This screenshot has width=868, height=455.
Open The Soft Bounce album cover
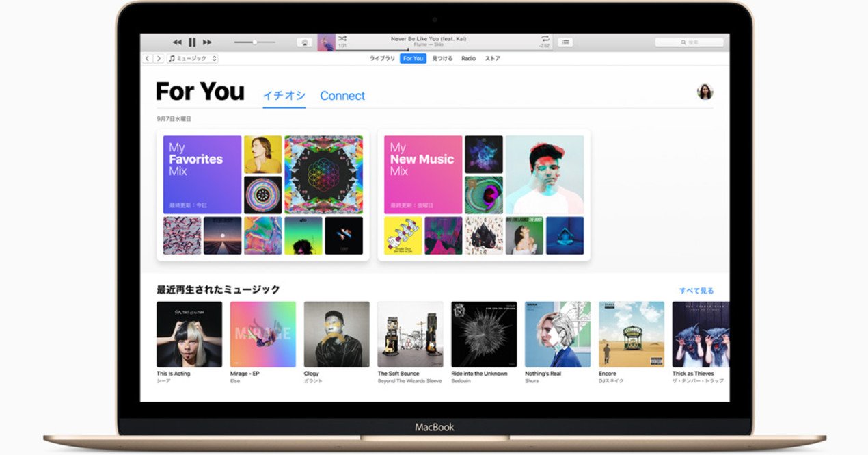pyautogui.click(x=410, y=334)
